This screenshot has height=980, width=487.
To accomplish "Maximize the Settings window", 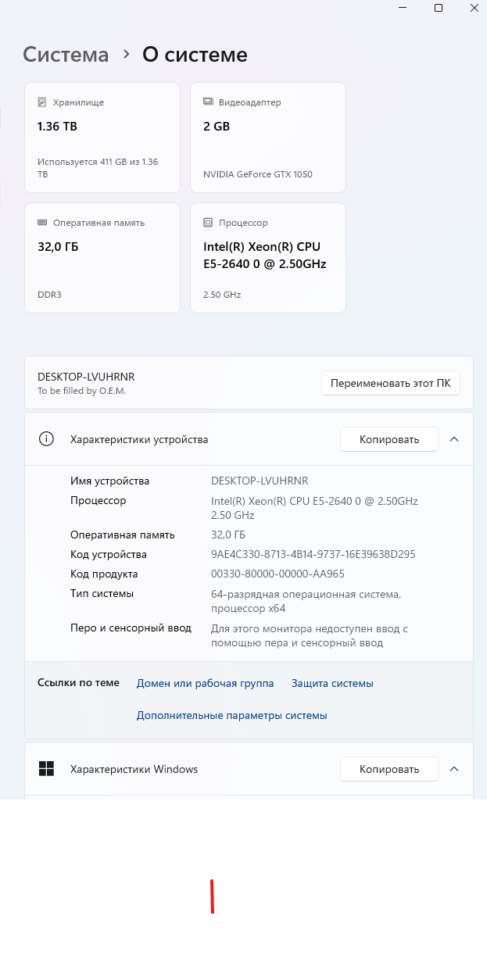I will [x=439, y=8].
